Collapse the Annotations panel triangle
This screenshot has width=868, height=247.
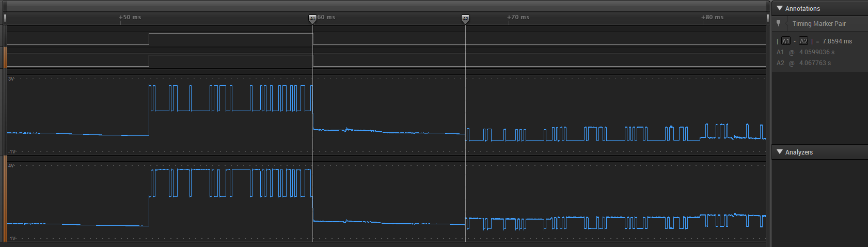coord(780,8)
